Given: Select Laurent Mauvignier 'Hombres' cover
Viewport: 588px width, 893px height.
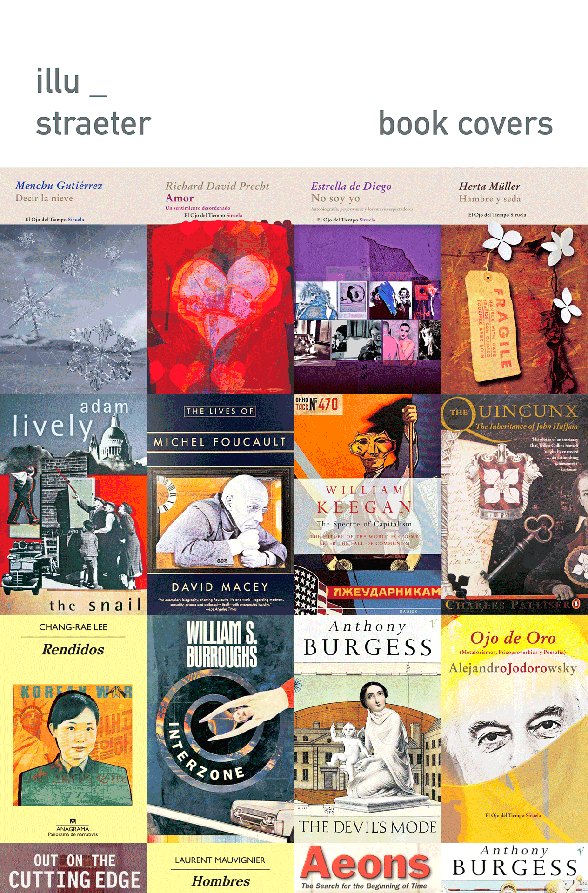Looking at the screenshot, I should [220, 868].
